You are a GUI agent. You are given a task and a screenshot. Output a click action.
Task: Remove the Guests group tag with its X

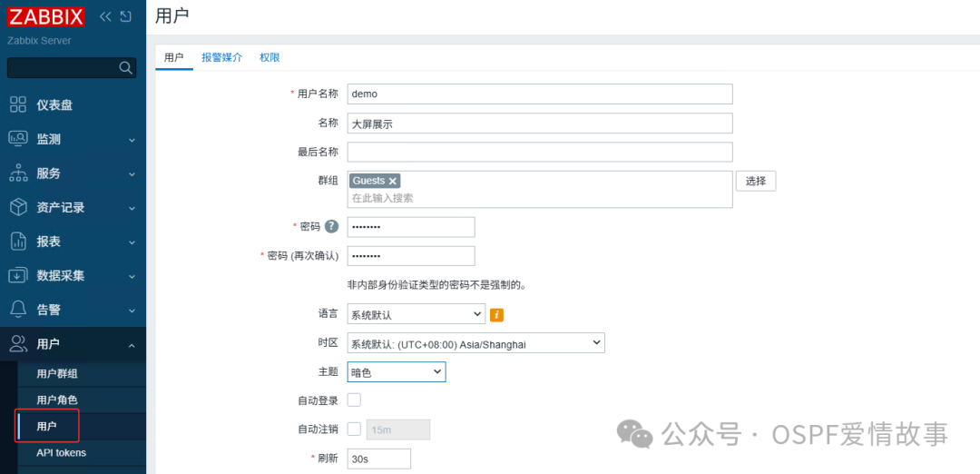[393, 181]
